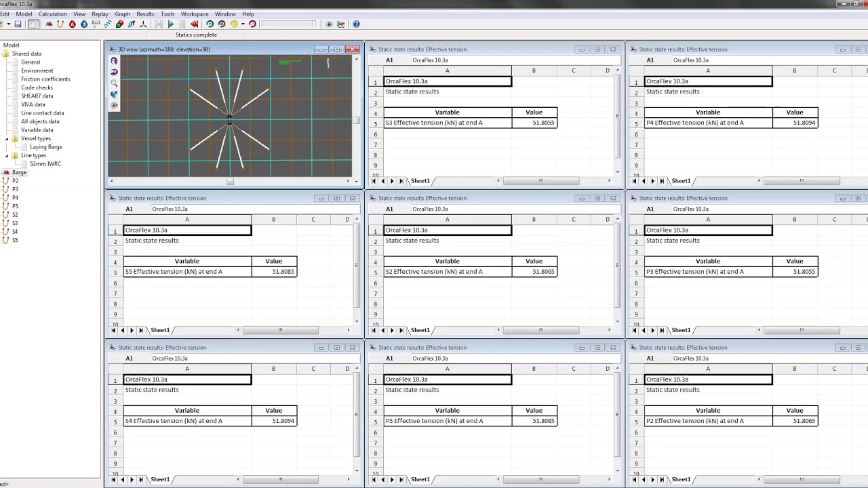Image resolution: width=868 pixels, height=488 pixels.
Task: Open the Calculation menu
Action: (52, 14)
